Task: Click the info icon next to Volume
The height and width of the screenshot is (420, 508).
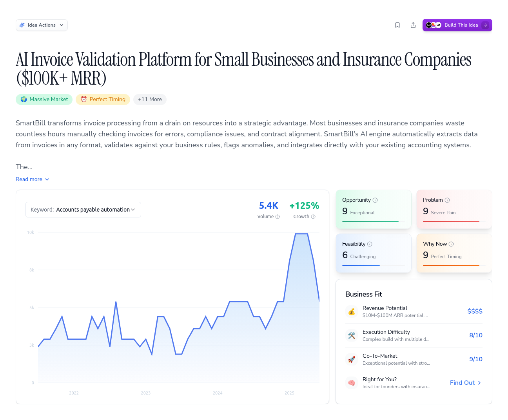Action: coord(278,217)
